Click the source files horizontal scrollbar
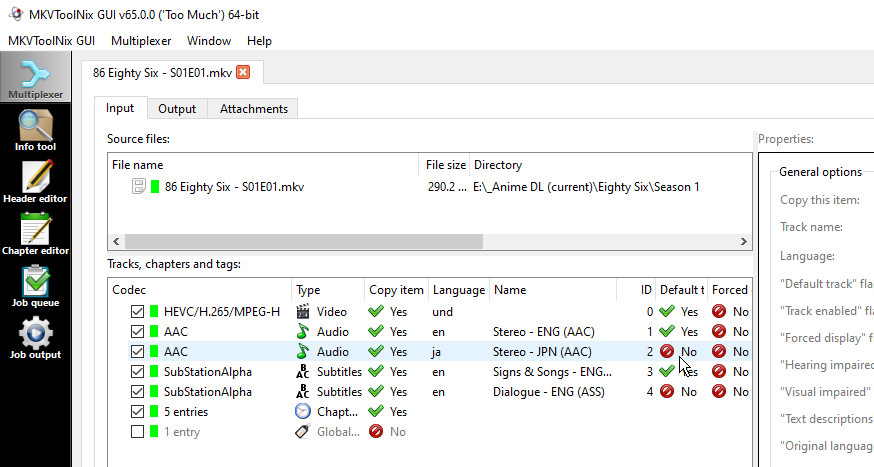The width and height of the screenshot is (874, 467). coord(300,242)
